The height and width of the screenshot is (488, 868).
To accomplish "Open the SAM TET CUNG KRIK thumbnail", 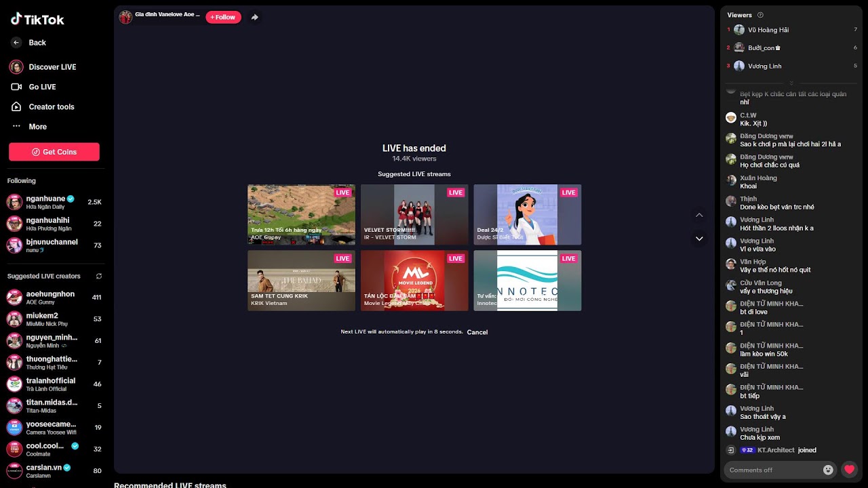I will [301, 281].
